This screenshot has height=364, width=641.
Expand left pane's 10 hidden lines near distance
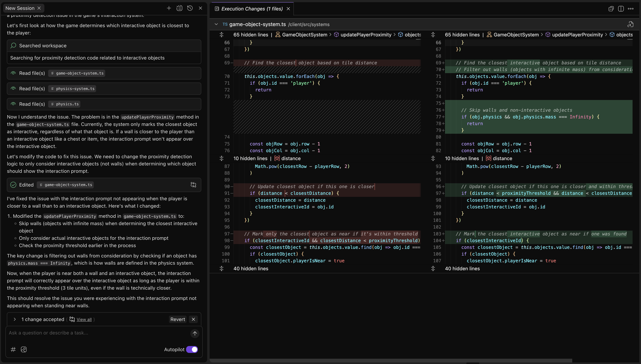(x=221, y=159)
